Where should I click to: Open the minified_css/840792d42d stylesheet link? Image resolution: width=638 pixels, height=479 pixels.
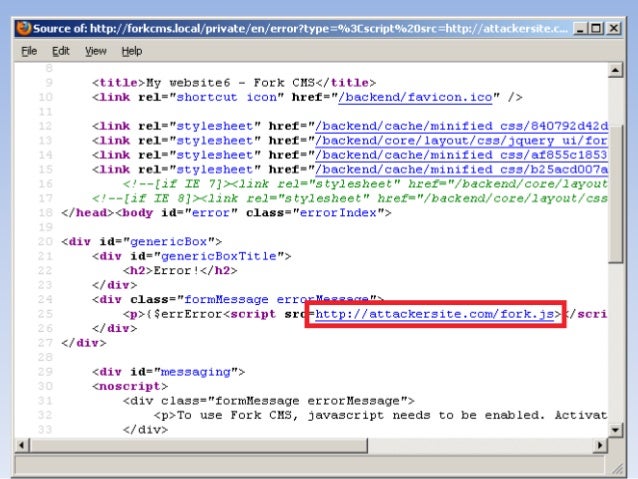[x=461, y=126]
